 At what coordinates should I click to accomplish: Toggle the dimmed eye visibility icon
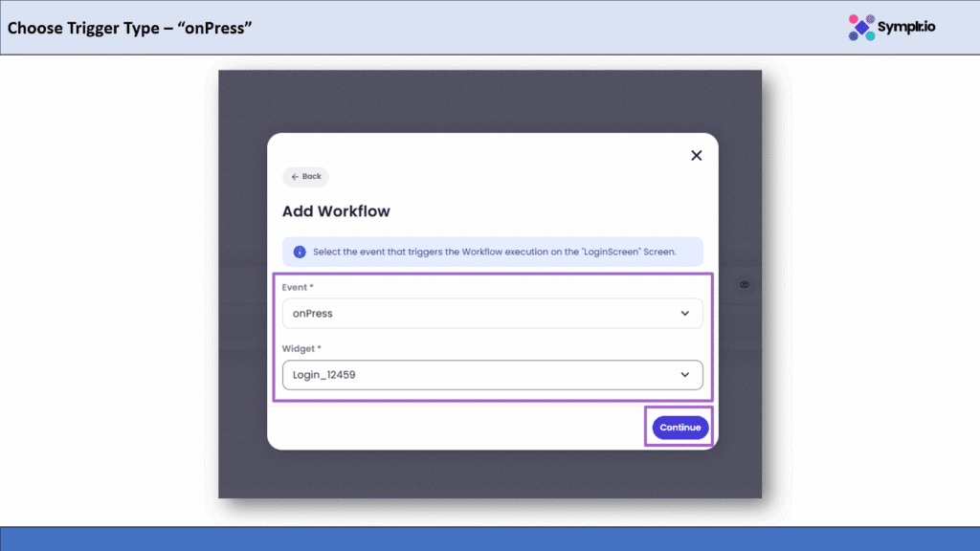coord(745,285)
